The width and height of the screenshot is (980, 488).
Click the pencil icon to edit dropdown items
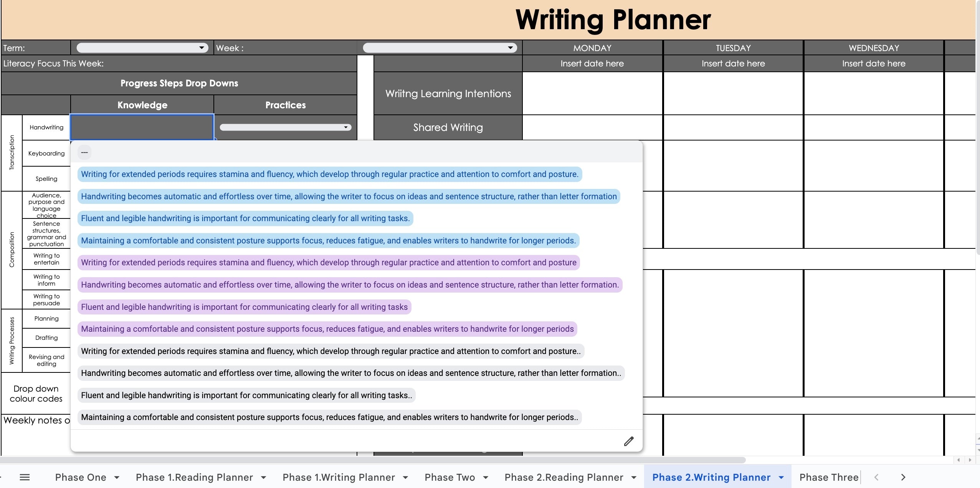pyautogui.click(x=628, y=441)
